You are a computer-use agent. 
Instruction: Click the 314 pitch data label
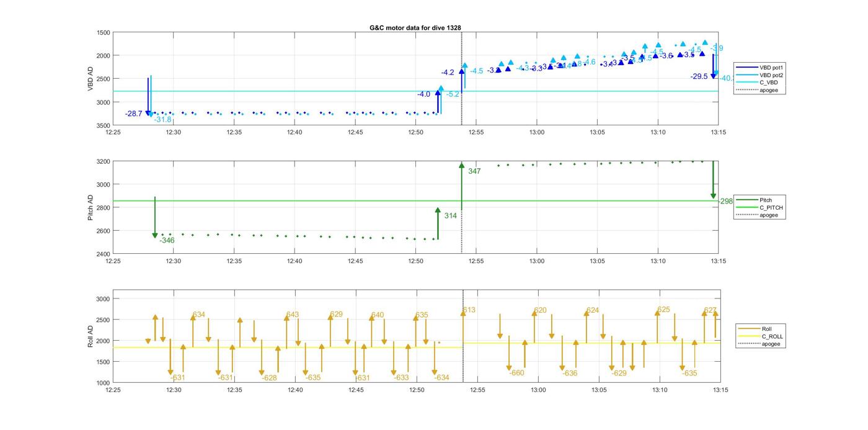point(451,216)
